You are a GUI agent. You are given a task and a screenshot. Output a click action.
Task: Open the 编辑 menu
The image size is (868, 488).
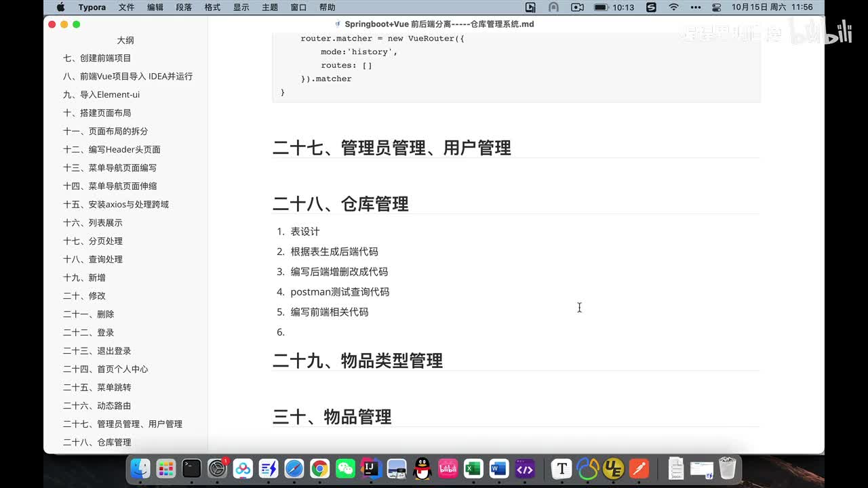pyautogui.click(x=155, y=7)
